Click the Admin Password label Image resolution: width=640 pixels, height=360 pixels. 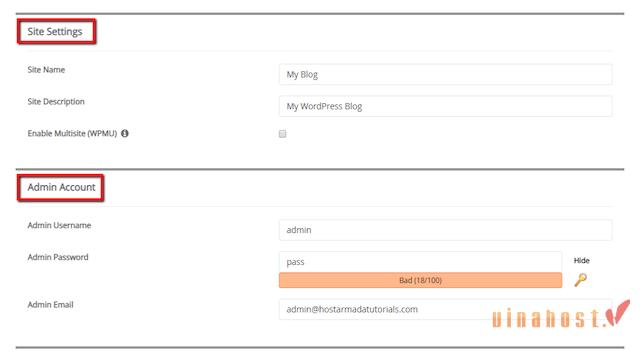[x=58, y=257]
